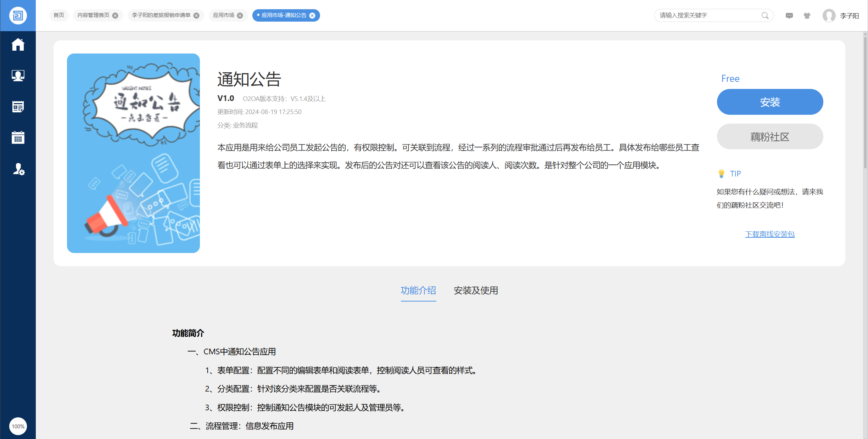
Task: Click the O2OA logo icon
Action: point(18,16)
